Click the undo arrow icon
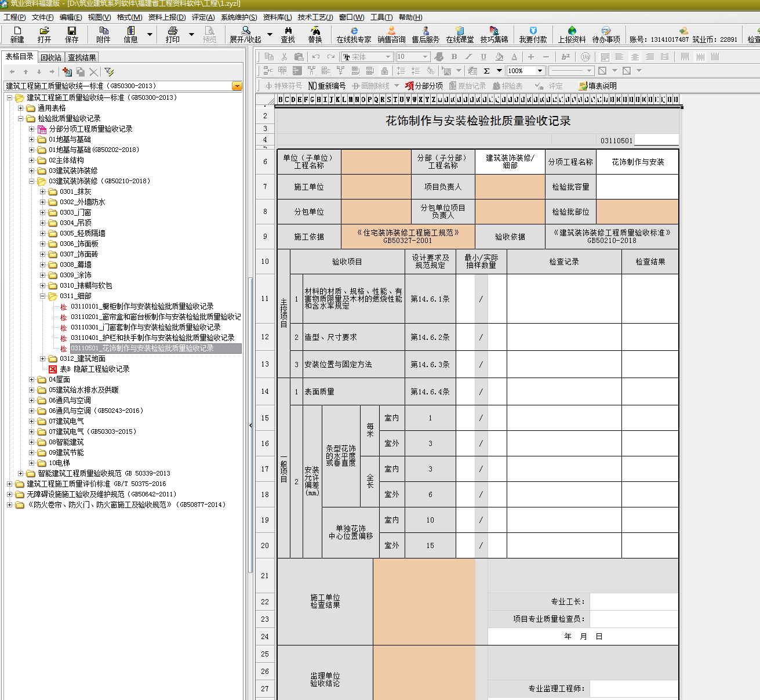The image size is (760, 700). (x=315, y=56)
